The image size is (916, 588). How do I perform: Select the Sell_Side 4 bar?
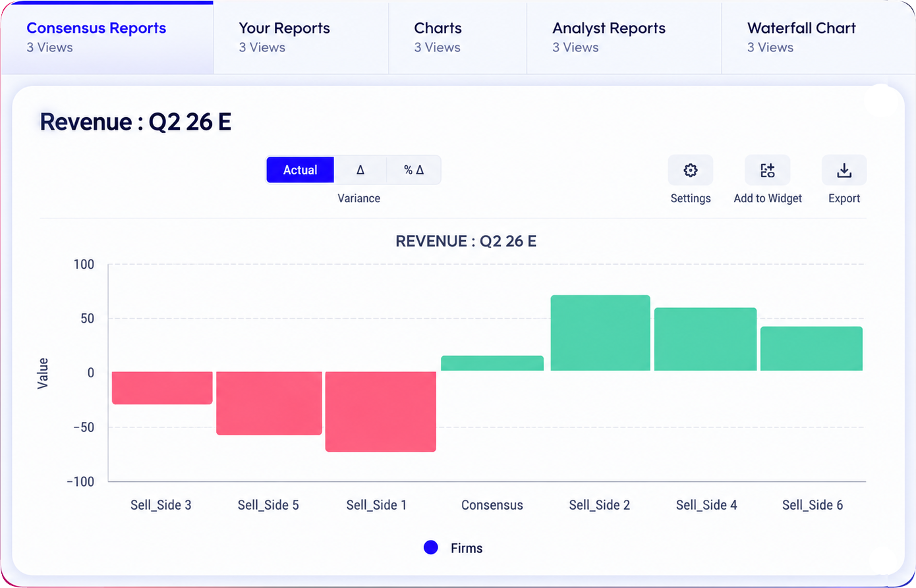pyautogui.click(x=705, y=339)
